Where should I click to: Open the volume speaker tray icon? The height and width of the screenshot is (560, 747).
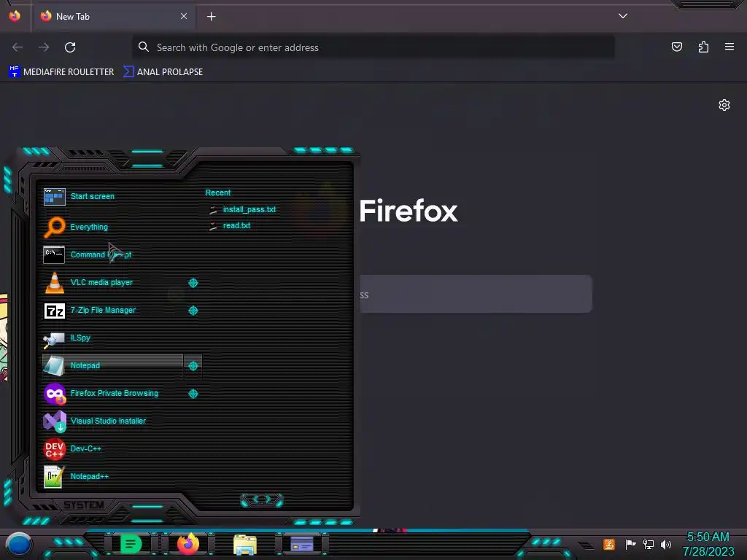[x=666, y=544]
